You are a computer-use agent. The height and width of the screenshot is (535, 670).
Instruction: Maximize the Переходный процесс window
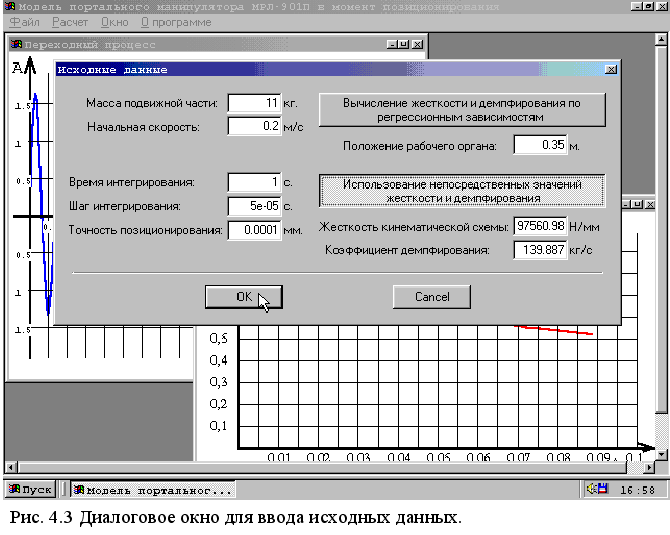[x=404, y=44]
